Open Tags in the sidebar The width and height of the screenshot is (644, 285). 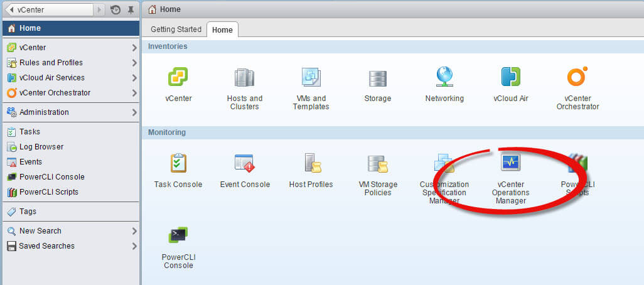(x=71, y=211)
